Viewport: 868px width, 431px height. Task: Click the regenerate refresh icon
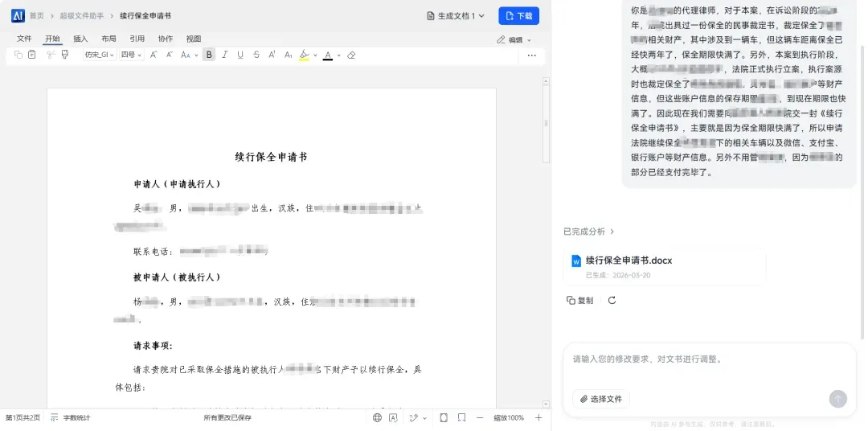click(612, 300)
